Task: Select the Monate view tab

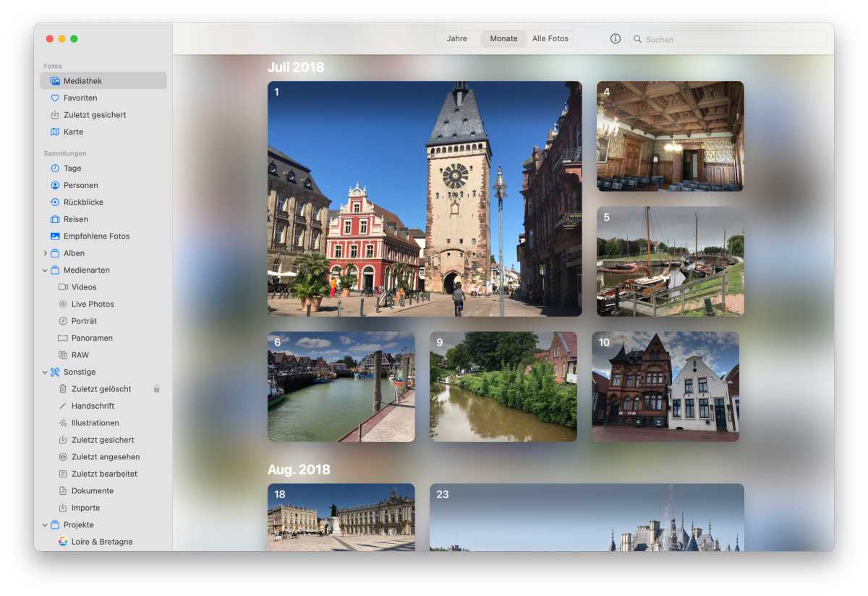Action: point(503,38)
